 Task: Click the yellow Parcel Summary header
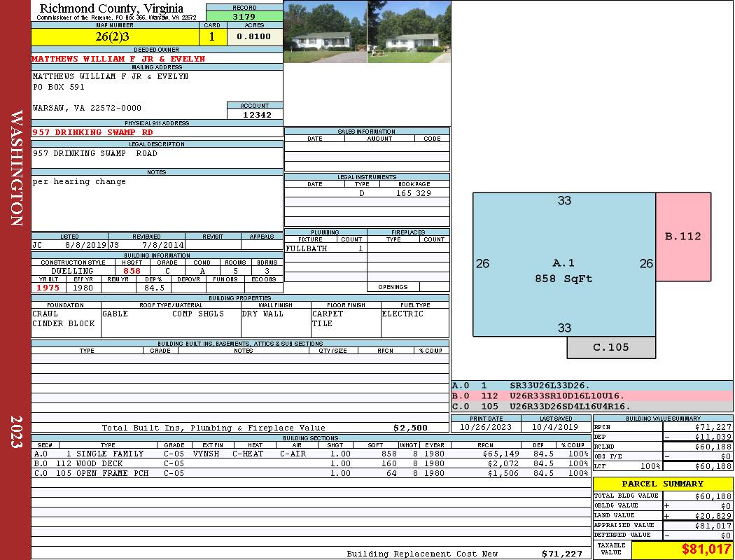point(662,484)
